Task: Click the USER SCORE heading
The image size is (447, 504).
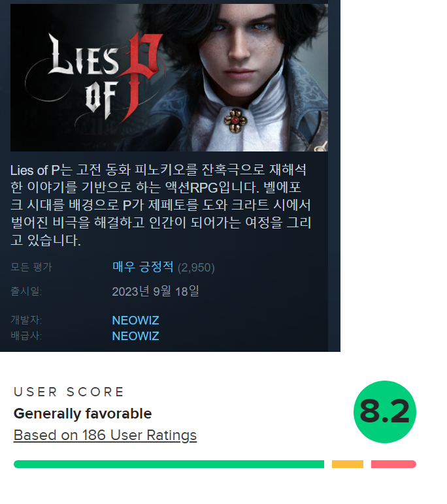Action: [x=69, y=392]
